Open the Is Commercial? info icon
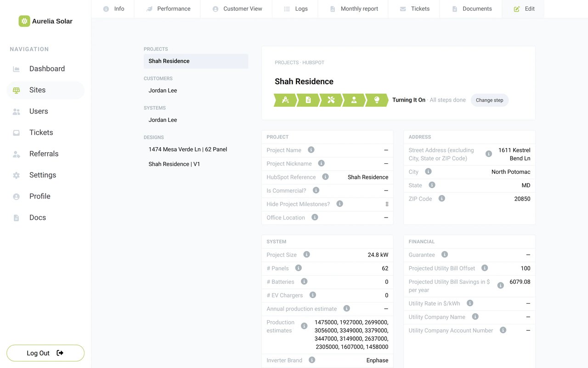This screenshot has height=368, width=588. point(316,190)
